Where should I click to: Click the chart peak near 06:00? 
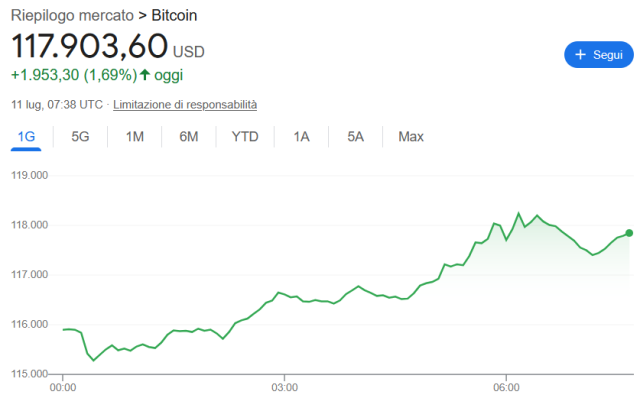(x=519, y=213)
